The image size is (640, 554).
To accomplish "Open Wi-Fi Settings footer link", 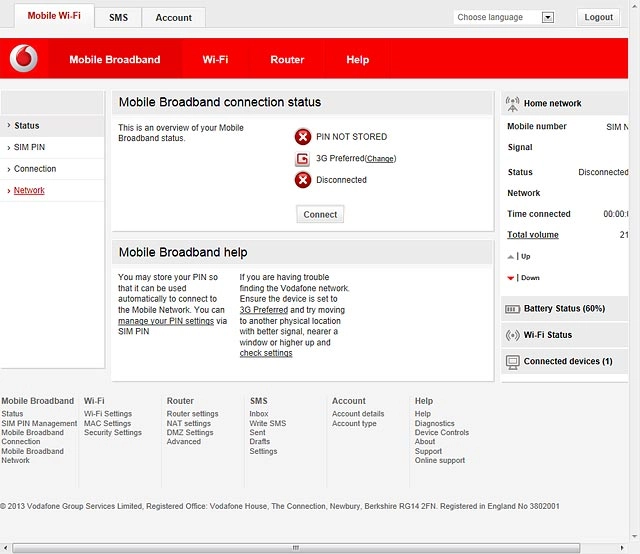I will [x=108, y=414].
